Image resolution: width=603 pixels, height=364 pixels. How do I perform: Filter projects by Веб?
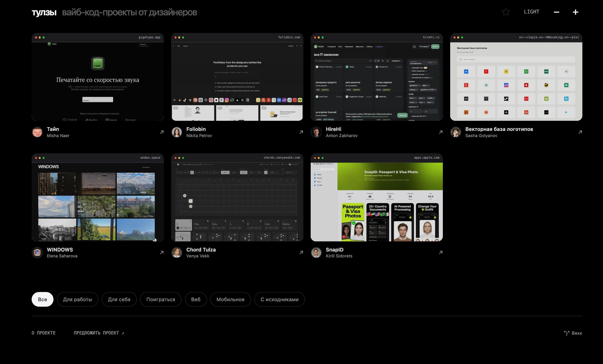[196, 299]
